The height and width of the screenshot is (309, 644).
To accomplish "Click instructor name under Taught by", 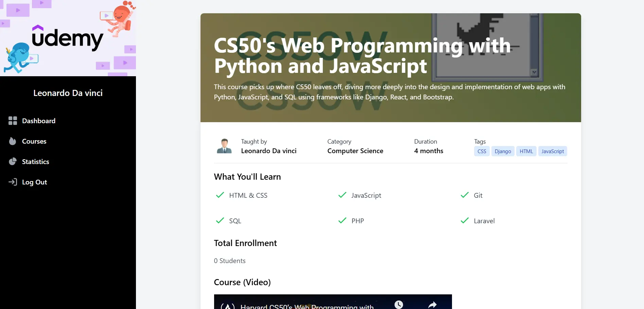I will (269, 151).
